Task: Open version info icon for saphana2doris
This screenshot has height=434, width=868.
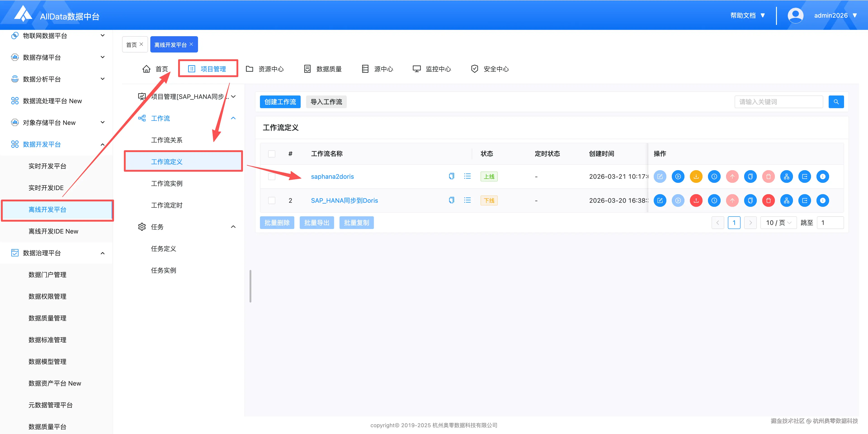Action: click(823, 176)
